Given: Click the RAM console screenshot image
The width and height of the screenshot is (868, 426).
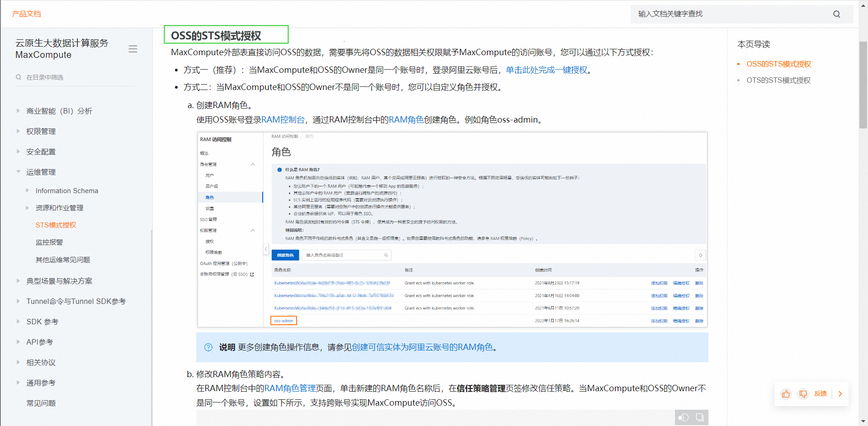Looking at the screenshot, I should [453, 230].
